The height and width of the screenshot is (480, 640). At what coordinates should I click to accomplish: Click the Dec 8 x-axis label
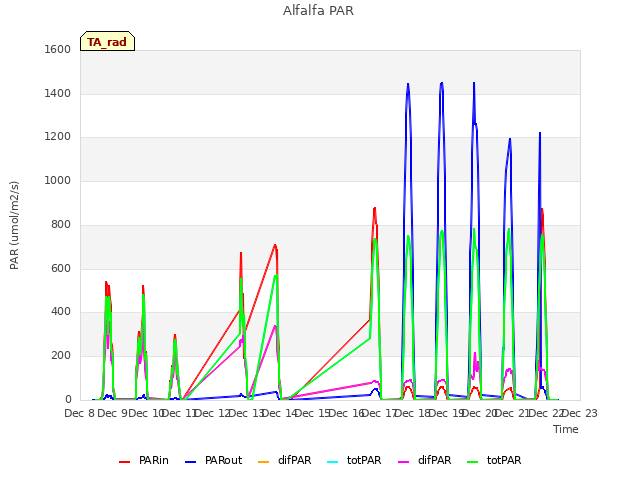pyautogui.click(x=79, y=413)
